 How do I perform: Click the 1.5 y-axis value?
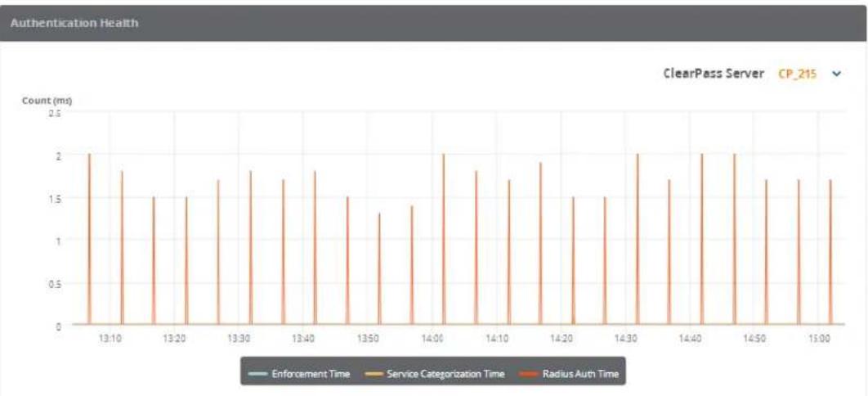54,198
